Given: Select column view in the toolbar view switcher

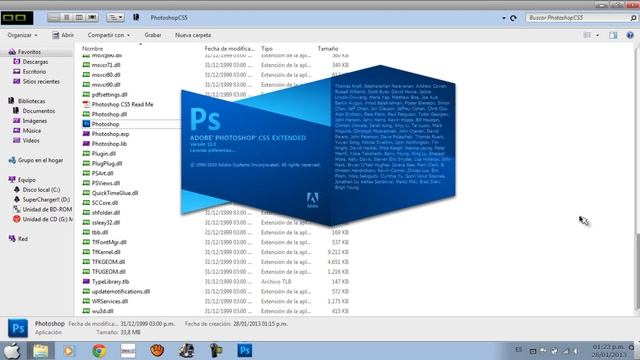Looking at the screenshot, I should tap(79, 18).
